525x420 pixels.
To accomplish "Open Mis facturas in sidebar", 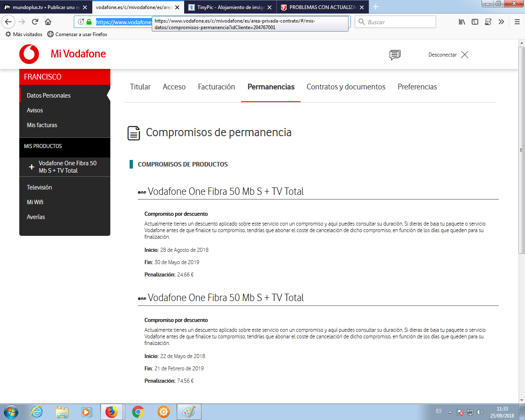I will pyautogui.click(x=42, y=125).
